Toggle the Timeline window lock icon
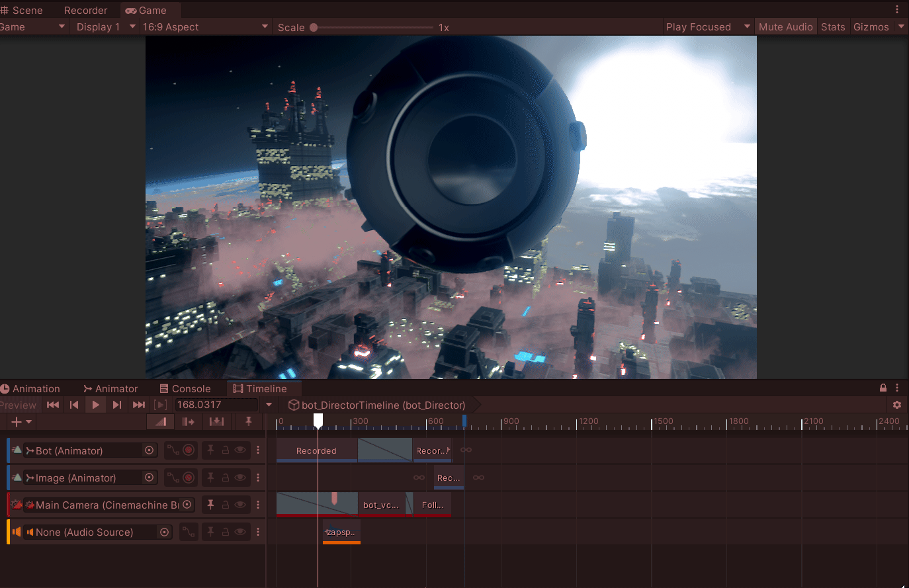 (883, 388)
